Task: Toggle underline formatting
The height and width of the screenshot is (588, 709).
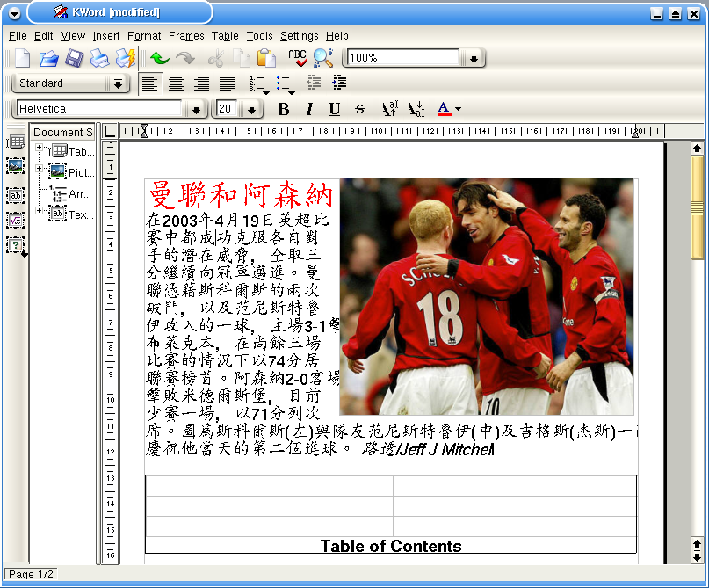Action: [334, 109]
